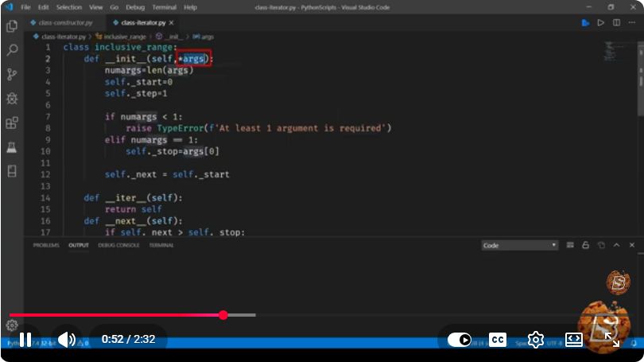Open the Help menu
The height and width of the screenshot is (362, 644).
(x=190, y=7)
